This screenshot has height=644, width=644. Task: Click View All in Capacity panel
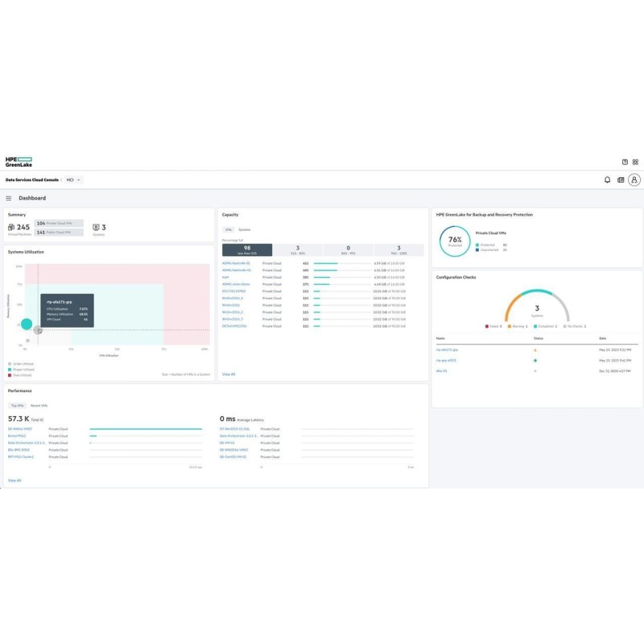pos(229,374)
